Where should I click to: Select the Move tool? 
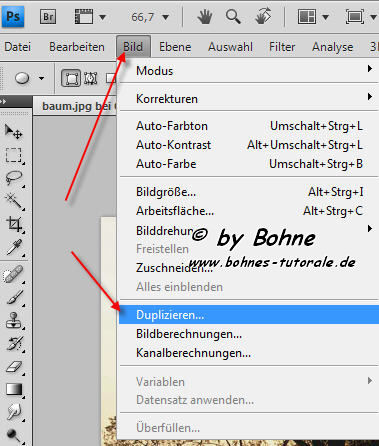(x=14, y=132)
